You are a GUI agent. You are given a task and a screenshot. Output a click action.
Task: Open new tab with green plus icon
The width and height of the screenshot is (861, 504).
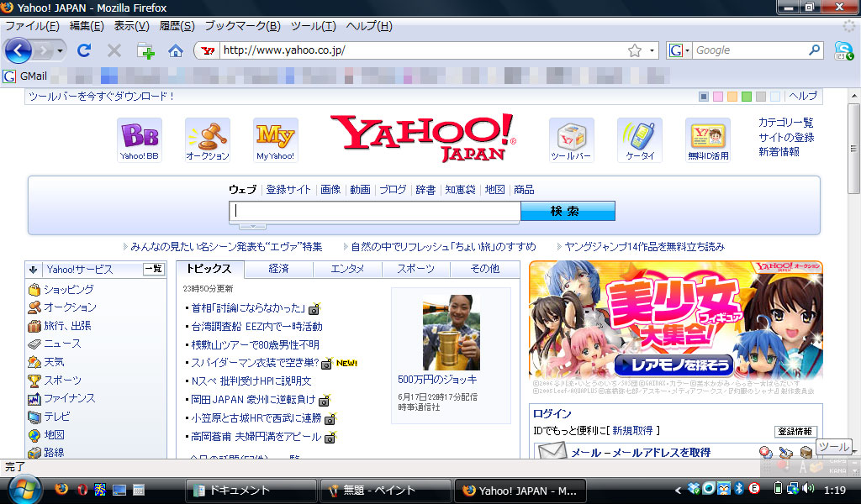pos(145,50)
